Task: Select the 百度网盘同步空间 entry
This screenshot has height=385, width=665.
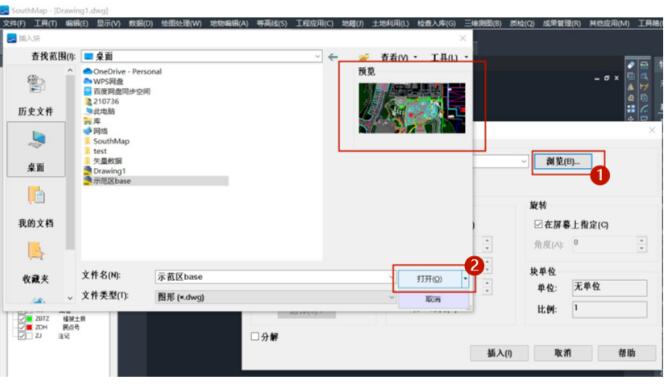Action: (117, 91)
